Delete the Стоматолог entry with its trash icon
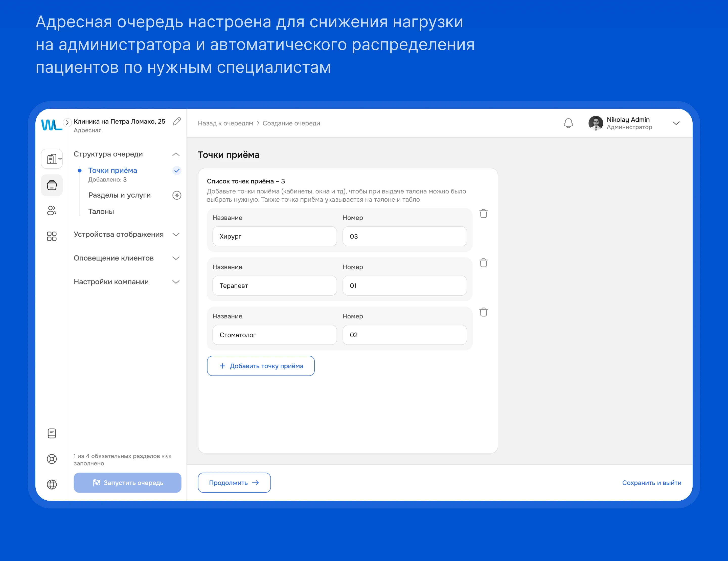The width and height of the screenshot is (728, 561). pos(484,312)
